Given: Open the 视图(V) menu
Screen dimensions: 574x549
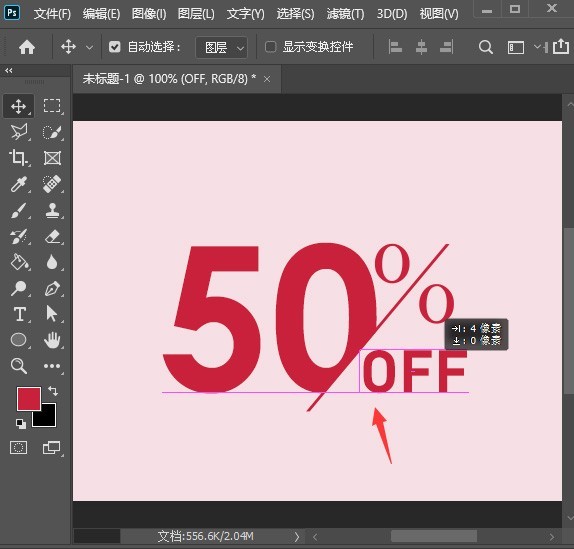Looking at the screenshot, I should pos(439,14).
